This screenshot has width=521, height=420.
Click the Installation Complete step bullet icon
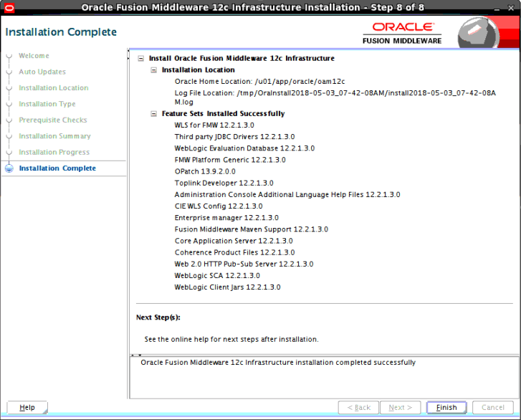click(x=9, y=168)
